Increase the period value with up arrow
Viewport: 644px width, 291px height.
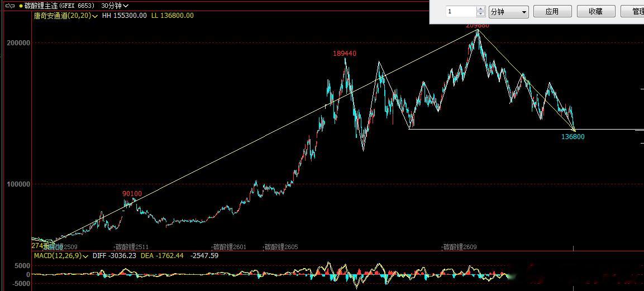(x=480, y=9)
